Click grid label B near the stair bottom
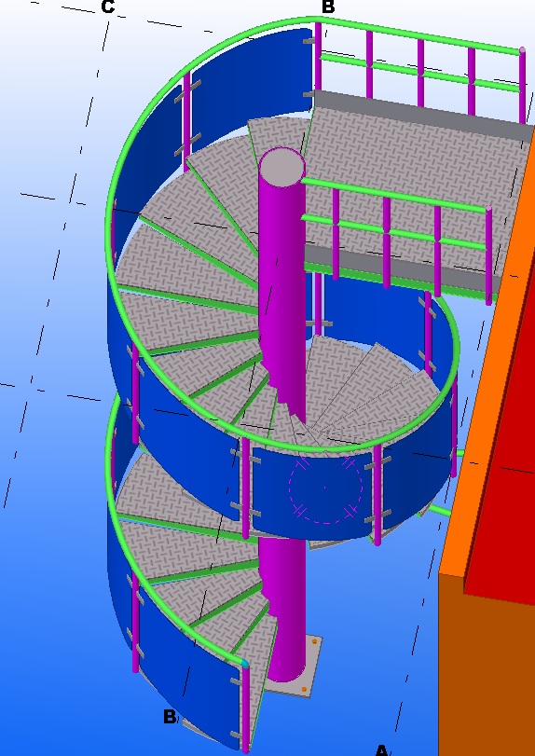The image size is (535, 756). (170, 717)
